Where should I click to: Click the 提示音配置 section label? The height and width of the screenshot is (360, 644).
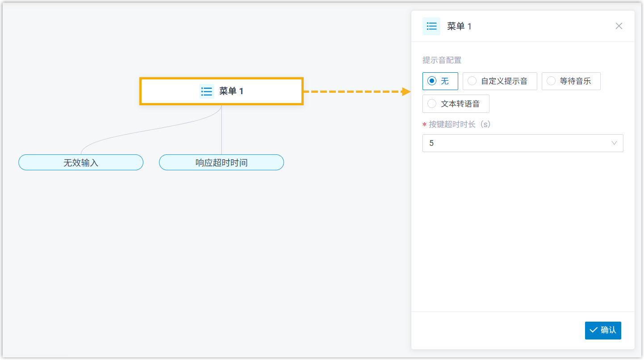[442, 60]
